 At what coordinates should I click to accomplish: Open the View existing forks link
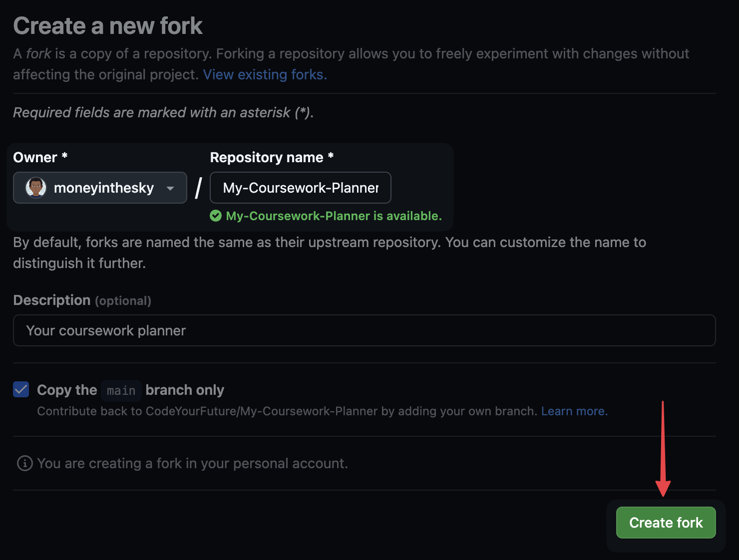[x=265, y=74]
